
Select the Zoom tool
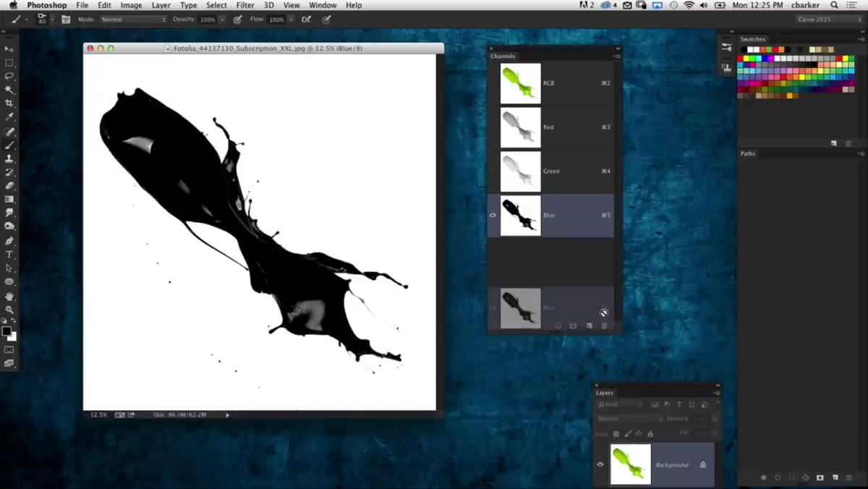(x=9, y=310)
